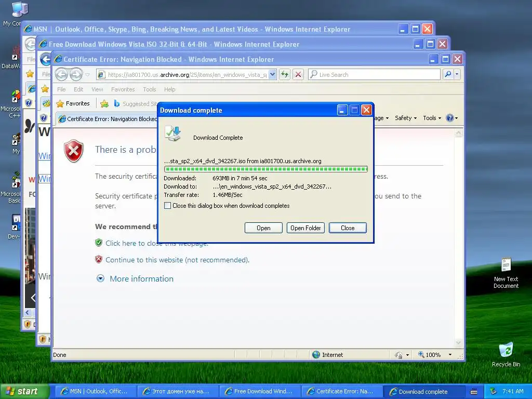
Task: Enable Close this dialog box when download completes
Action: (167, 206)
